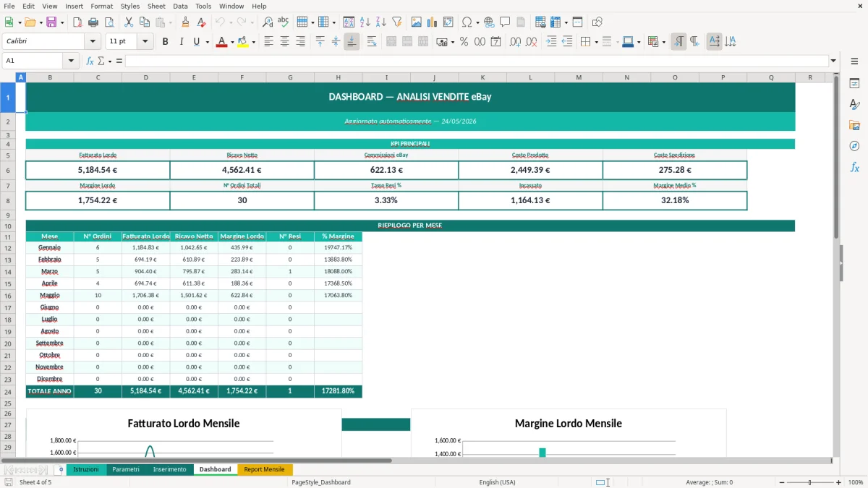Toggle Align Bottom vertical alignment
The image size is (868, 488).
tap(352, 42)
